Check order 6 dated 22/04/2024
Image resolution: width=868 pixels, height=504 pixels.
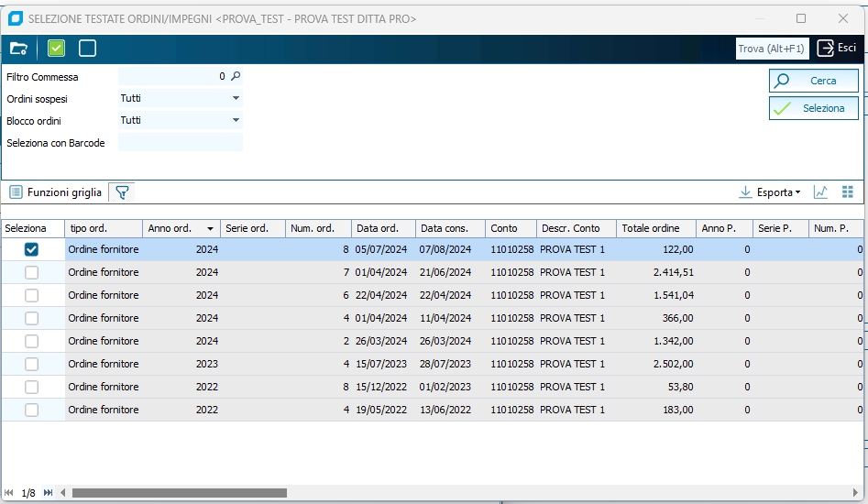click(x=31, y=295)
